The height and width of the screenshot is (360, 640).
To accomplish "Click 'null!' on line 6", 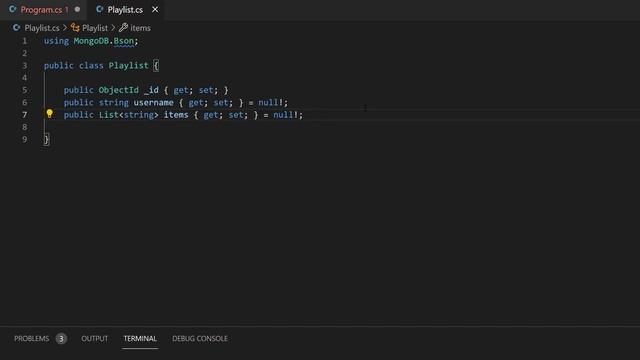I will point(270,102).
